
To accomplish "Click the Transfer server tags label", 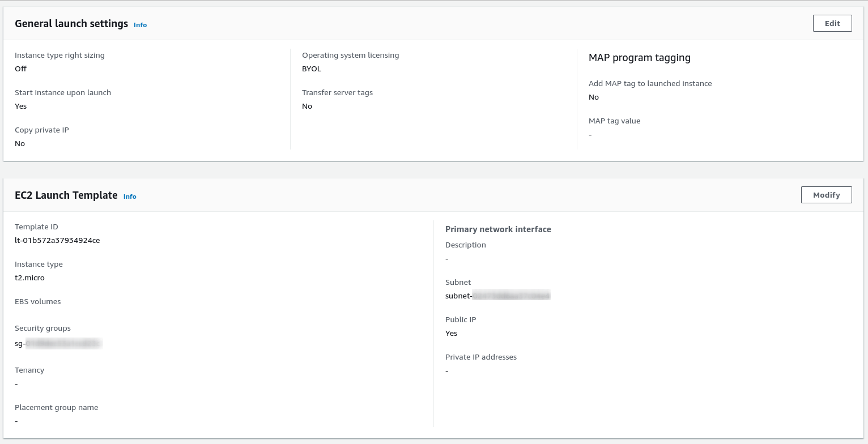I will click(337, 93).
